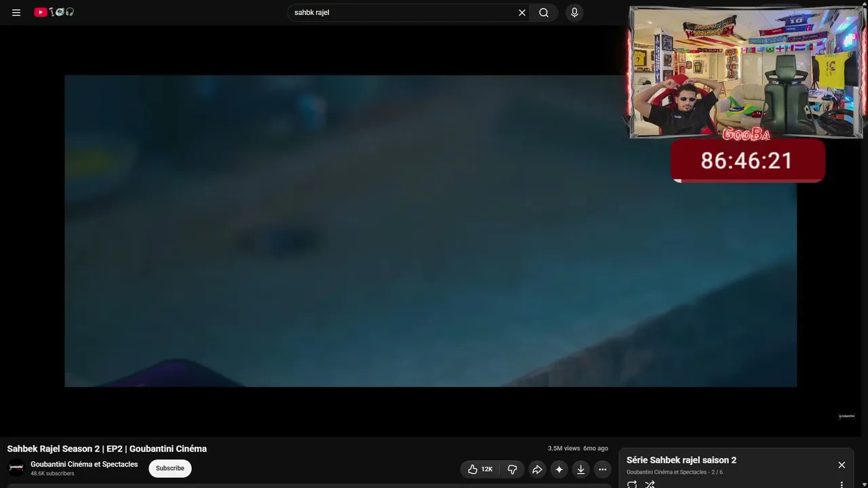The image size is (868, 488).
Task: Click the 86:46:21 timer overlay
Action: click(747, 161)
